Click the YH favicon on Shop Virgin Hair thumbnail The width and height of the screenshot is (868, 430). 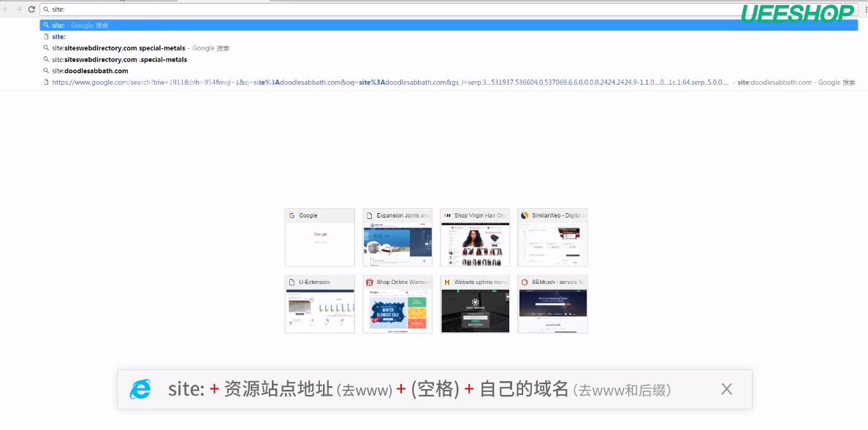click(446, 215)
